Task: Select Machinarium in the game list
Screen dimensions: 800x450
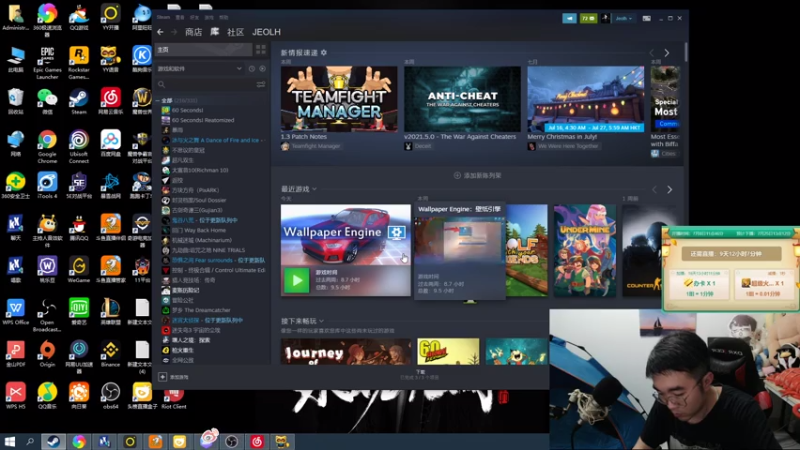Action: point(196,240)
